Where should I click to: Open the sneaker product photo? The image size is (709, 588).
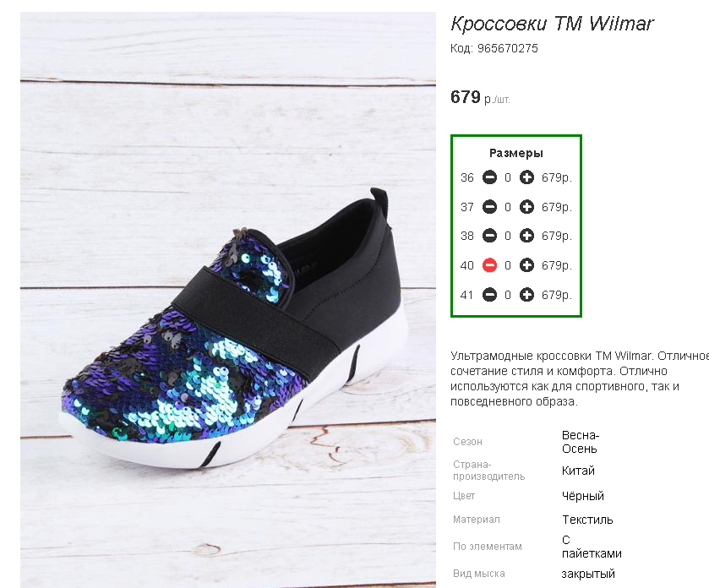click(x=228, y=300)
